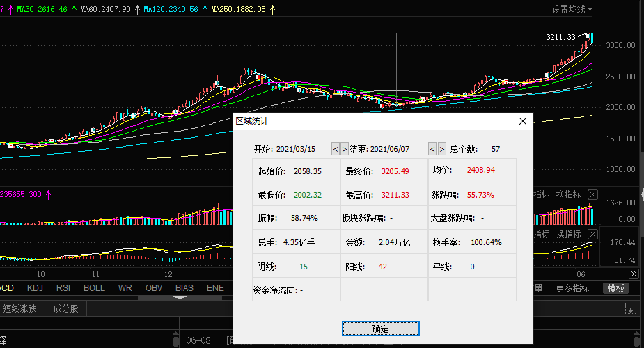644x348 pixels.
Task: Move start date later with right arrow
Action: (x=345, y=149)
